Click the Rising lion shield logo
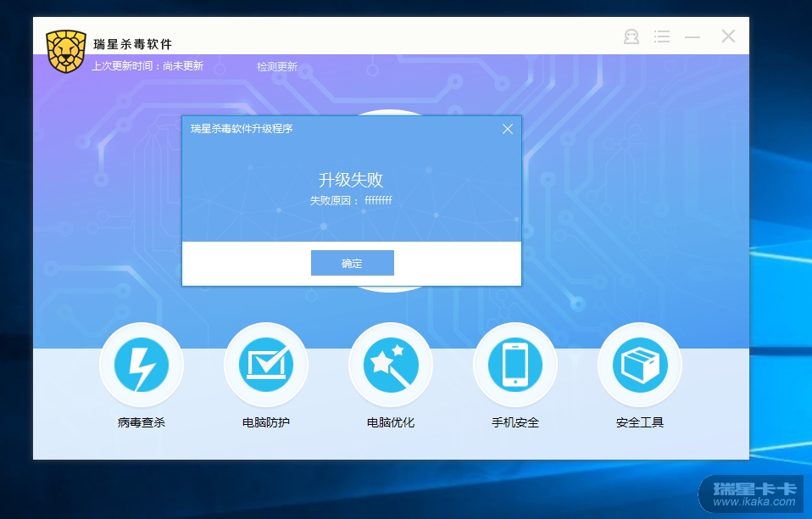812x519 pixels. (66, 51)
